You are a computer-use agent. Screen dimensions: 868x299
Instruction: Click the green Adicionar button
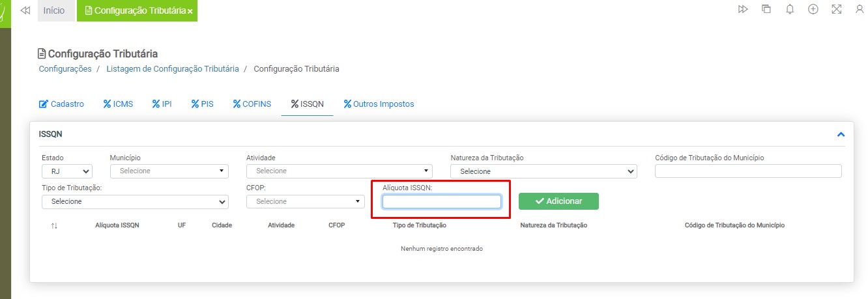[558, 201]
